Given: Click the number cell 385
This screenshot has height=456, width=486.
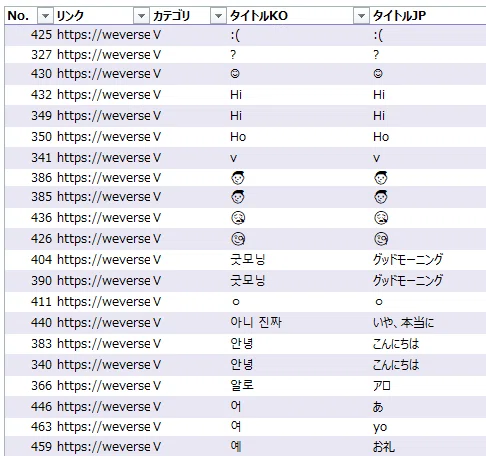Looking at the screenshot, I should coord(42,197).
